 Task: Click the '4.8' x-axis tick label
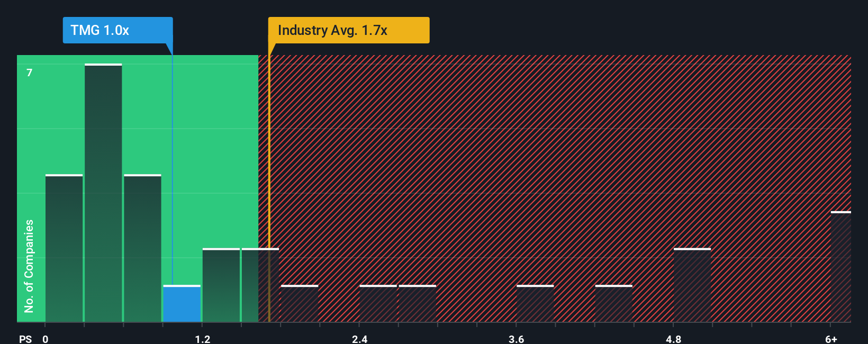click(674, 339)
